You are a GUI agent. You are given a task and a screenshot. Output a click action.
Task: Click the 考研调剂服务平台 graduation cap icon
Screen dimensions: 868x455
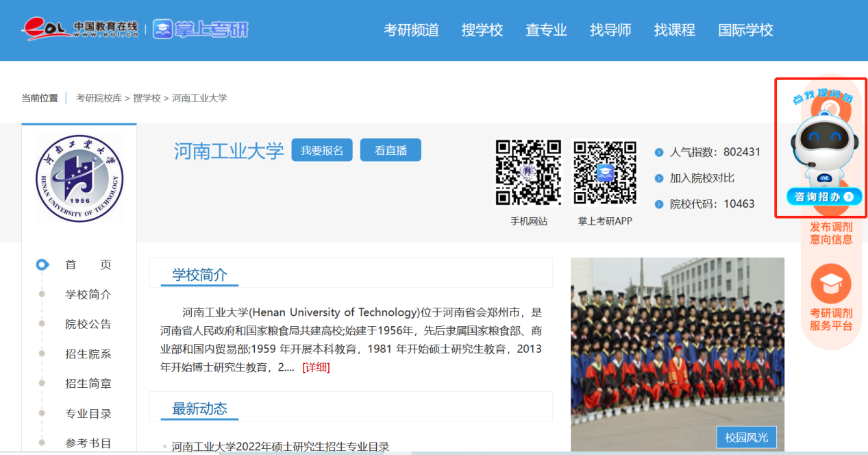pyautogui.click(x=830, y=284)
